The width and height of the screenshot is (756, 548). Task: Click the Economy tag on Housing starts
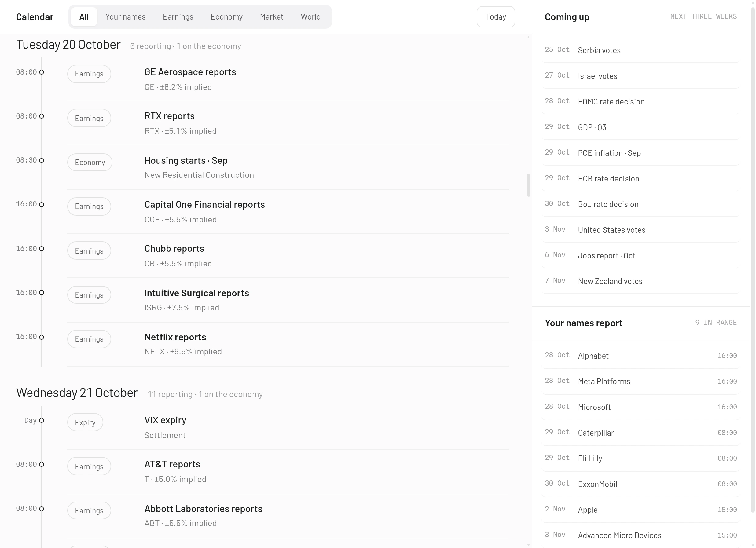[90, 162]
